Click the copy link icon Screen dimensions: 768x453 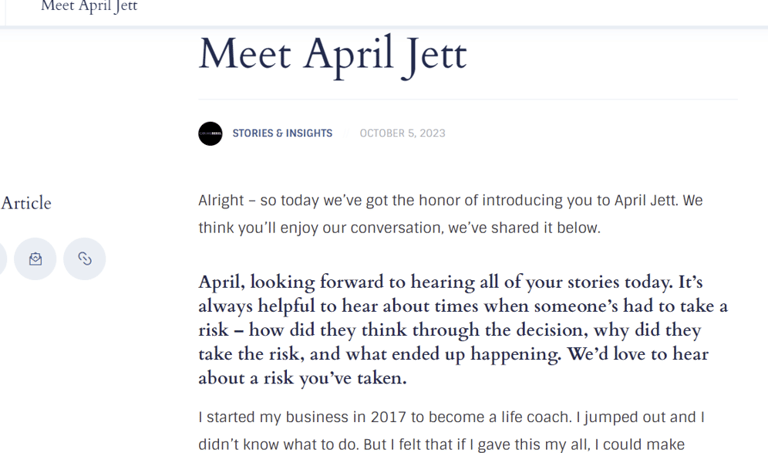point(85,259)
